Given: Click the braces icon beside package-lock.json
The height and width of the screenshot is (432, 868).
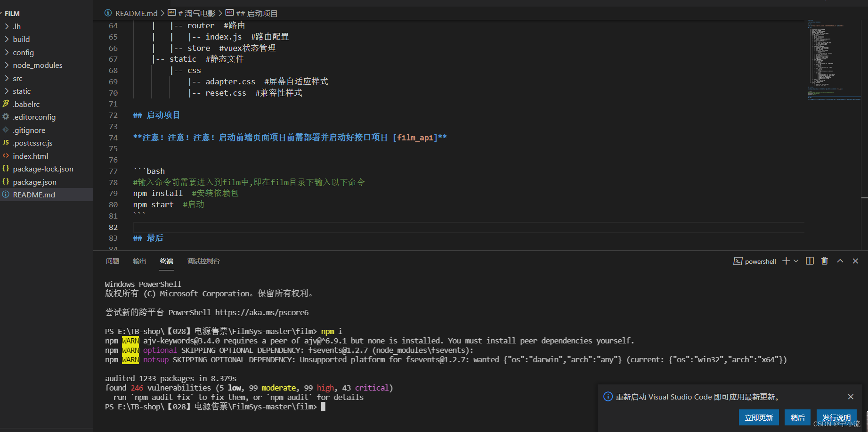Looking at the screenshot, I should point(6,168).
